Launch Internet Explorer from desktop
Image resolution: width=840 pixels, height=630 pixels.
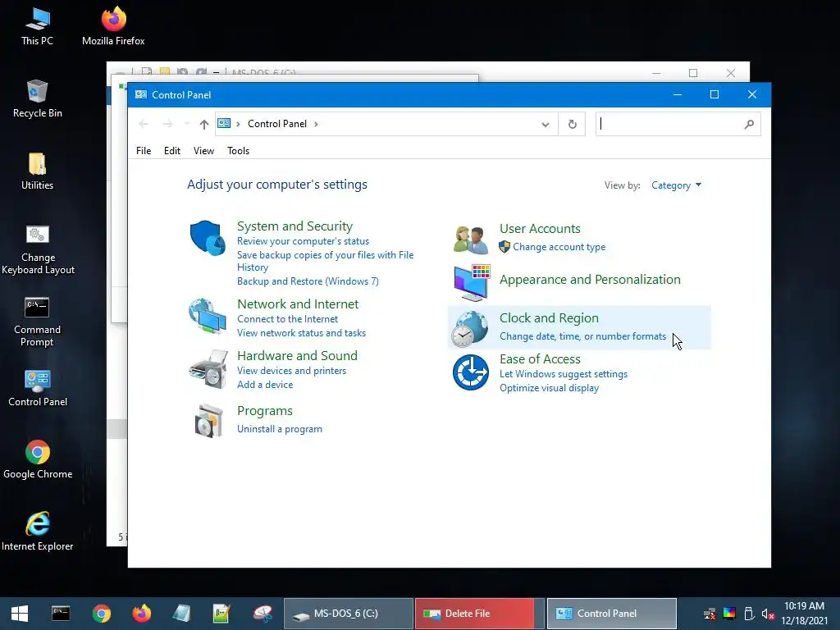[x=38, y=531]
